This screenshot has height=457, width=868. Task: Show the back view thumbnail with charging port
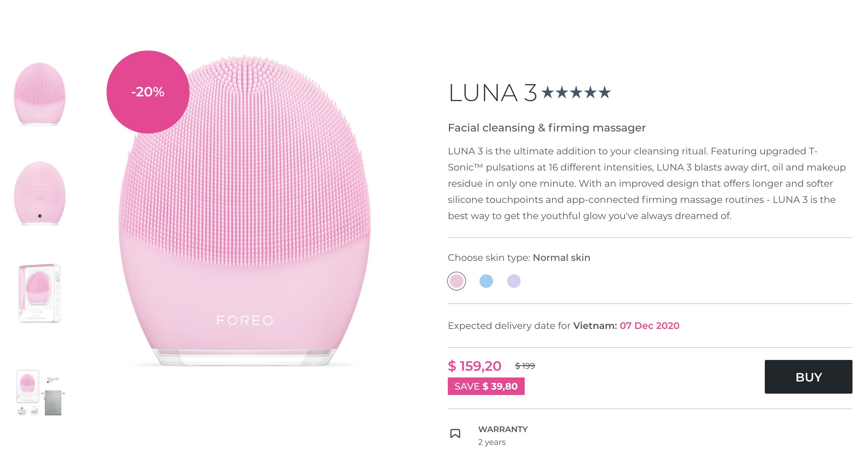tap(39, 193)
